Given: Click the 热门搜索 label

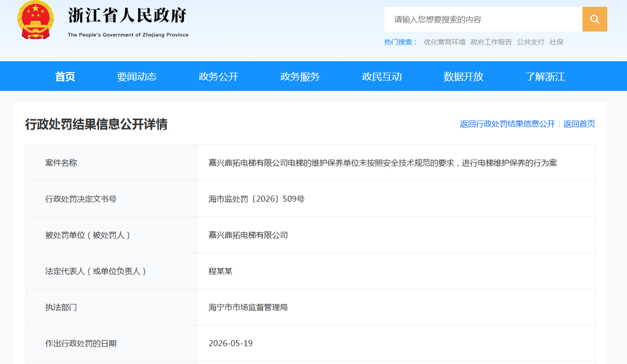Looking at the screenshot, I should point(401,42).
